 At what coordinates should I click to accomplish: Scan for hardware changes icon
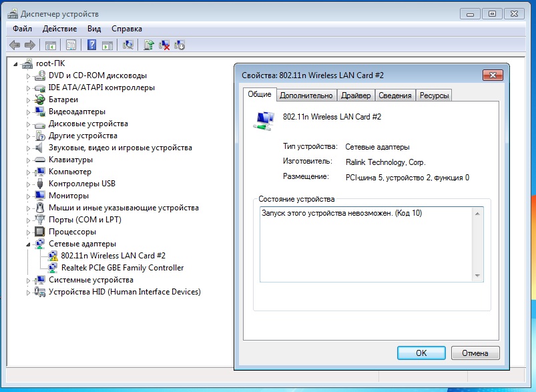128,45
